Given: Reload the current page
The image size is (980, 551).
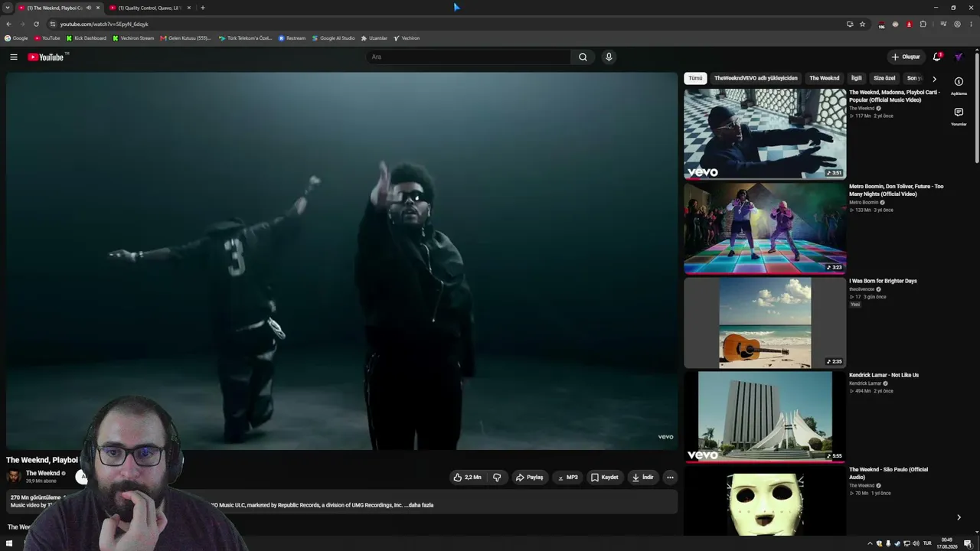Looking at the screenshot, I should [36, 24].
